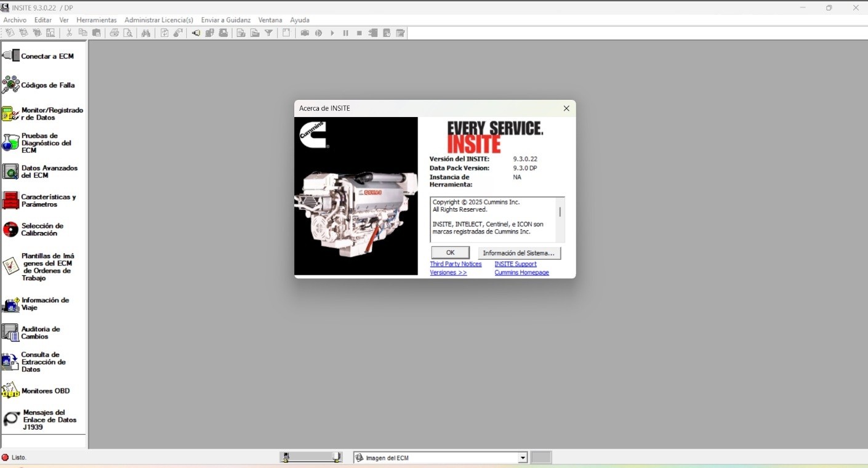Screen dimensions: 868x468
Task: Click the Paste clipboard toolbar icon
Action: [x=97, y=33]
